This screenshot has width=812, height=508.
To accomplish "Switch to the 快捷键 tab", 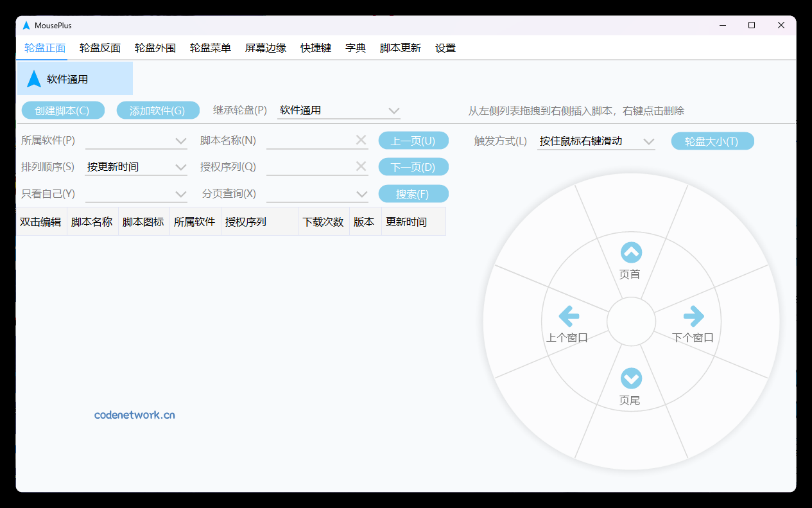I will (x=315, y=48).
